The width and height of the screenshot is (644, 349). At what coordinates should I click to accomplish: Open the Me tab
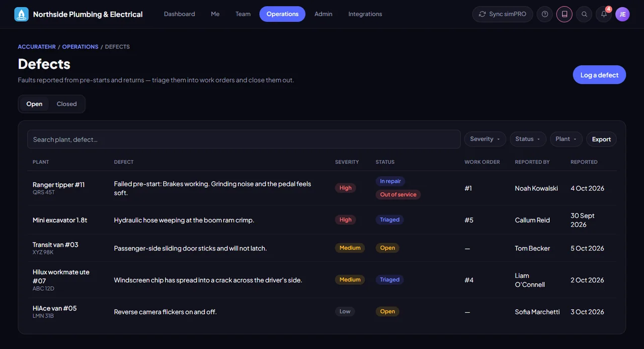click(x=215, y=14)
